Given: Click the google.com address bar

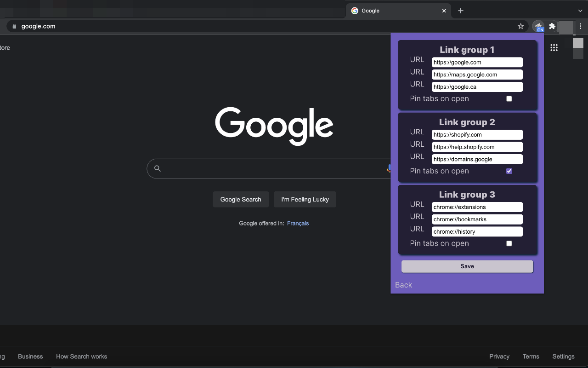Looking at the screenshot, I should [x=266, y=26].
